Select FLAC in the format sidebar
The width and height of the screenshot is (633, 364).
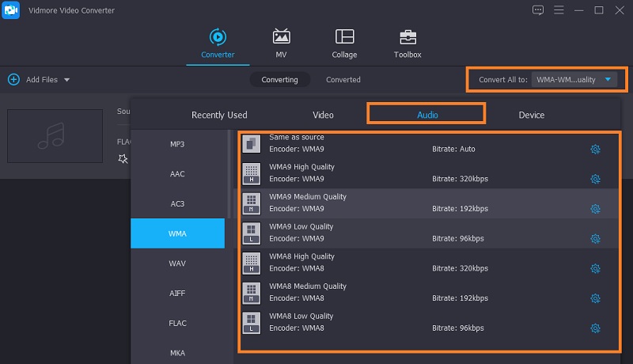coord(177,323)
